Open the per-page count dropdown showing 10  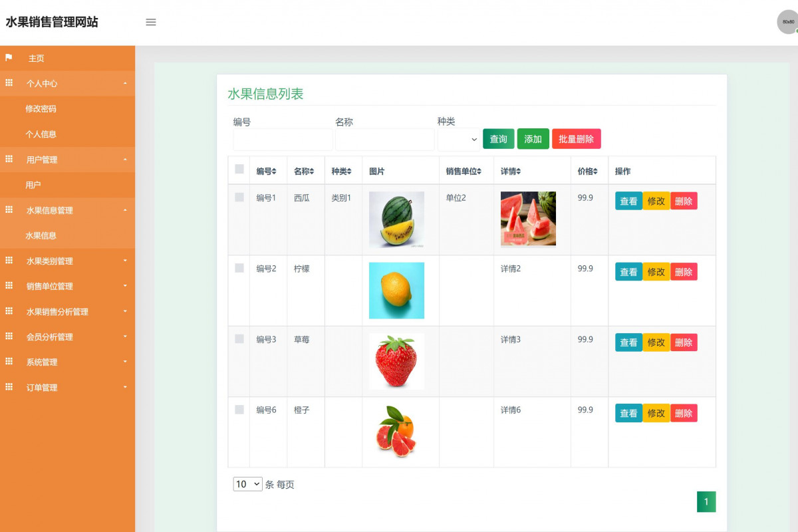coord(246,484)
